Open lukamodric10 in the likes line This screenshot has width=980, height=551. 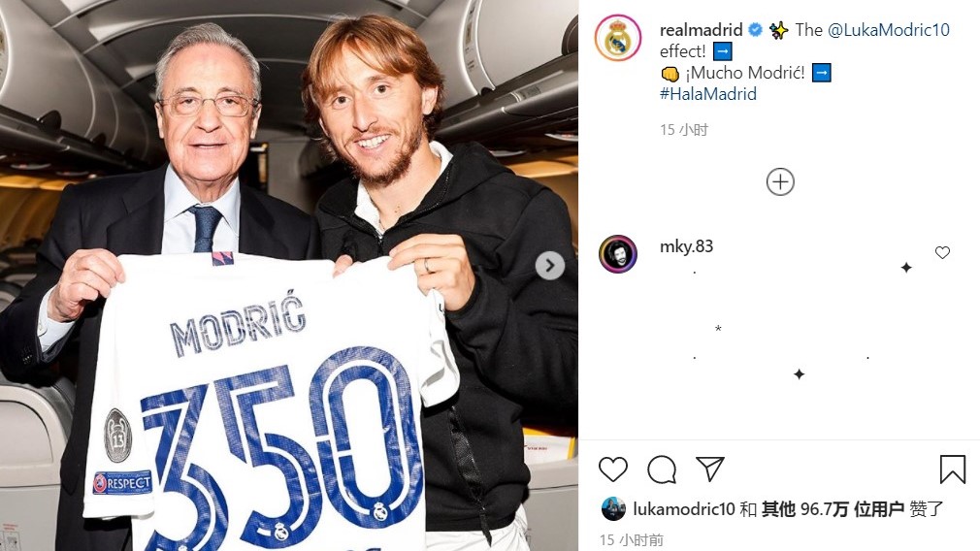coord(684,509)
